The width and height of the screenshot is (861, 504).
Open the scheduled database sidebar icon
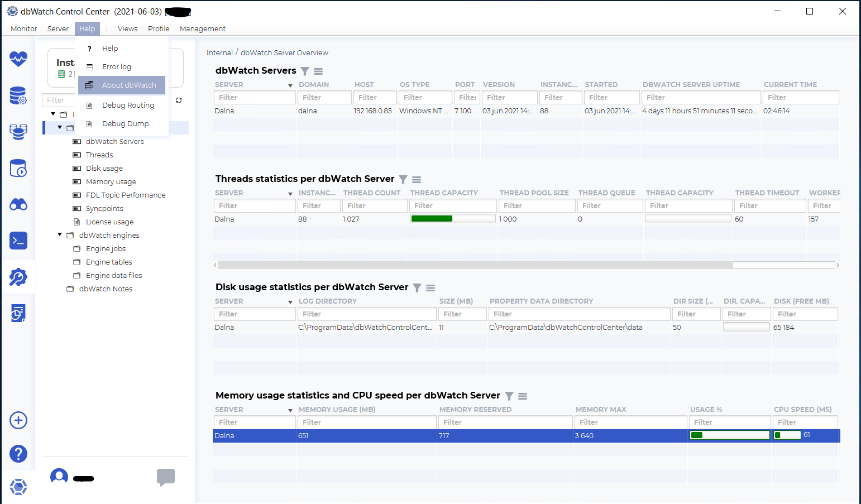point(18,168)
